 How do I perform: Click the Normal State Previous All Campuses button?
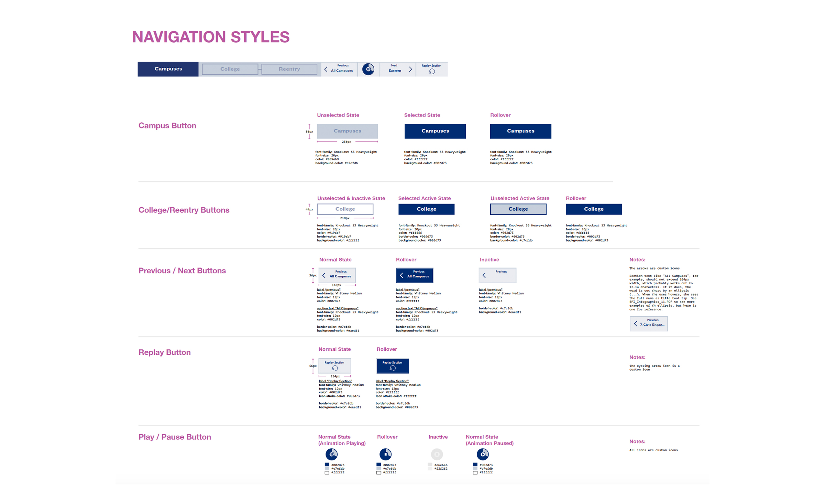click(x=337, y=275)
